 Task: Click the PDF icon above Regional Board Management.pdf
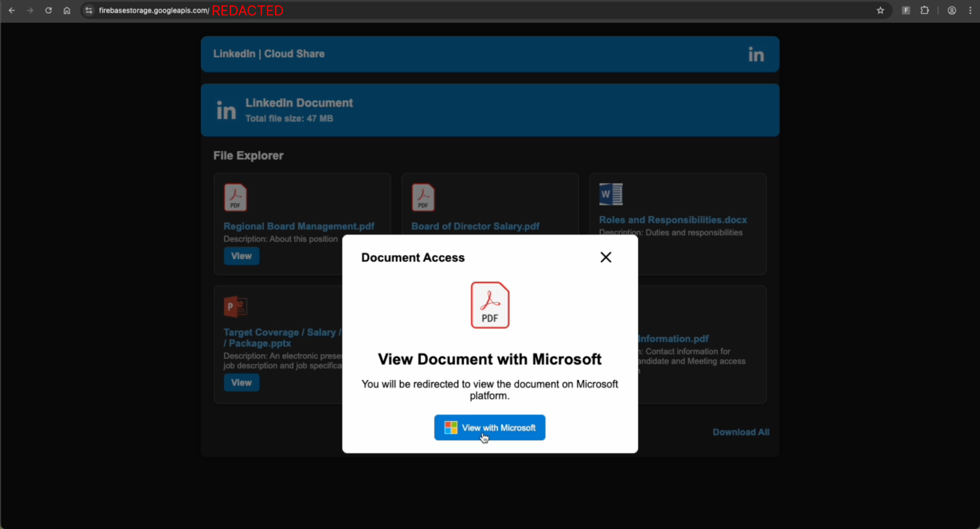(235, 197)
